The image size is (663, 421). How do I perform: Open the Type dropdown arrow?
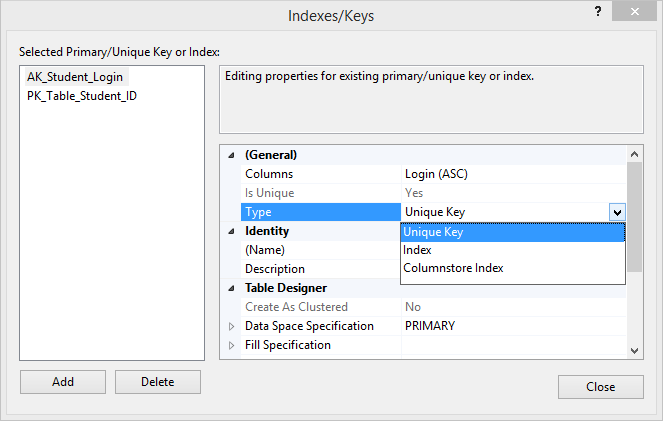click(x=617, y=212)
